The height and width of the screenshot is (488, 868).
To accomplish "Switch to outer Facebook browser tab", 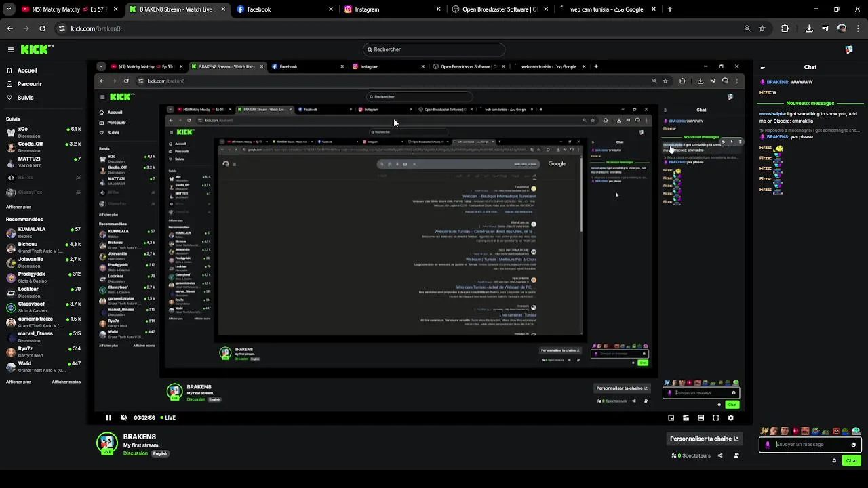I will coord(283,9).
